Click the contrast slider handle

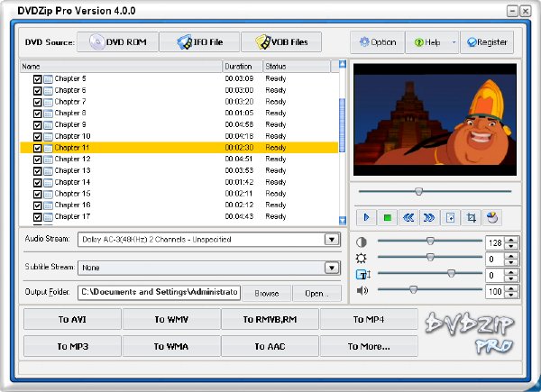tap(430, 241)
